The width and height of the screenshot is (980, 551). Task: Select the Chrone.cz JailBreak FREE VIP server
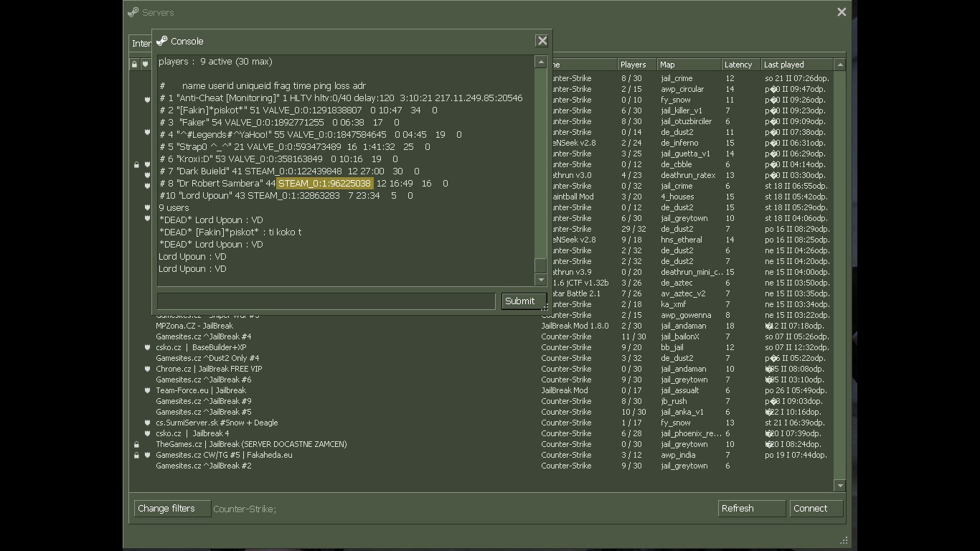point(481,369)
